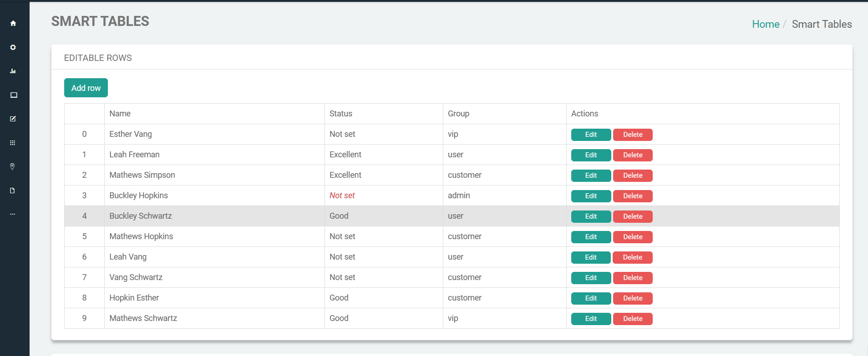This screenshot has height=356, width=868.
Task: Edit the Esther Vang row
Action: [591, 135]
